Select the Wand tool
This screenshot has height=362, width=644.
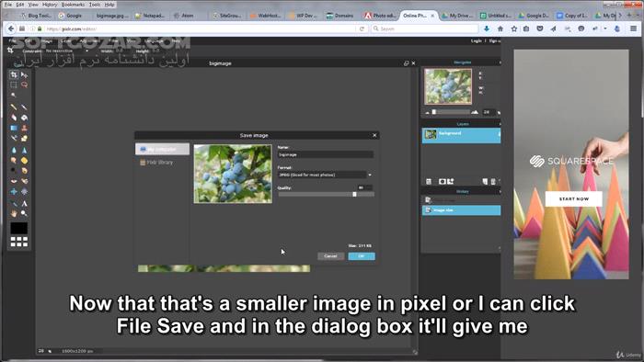pyautogui.click(x=14, y=96)
